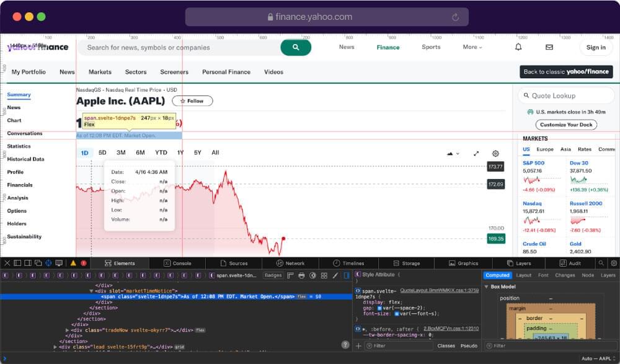Expand the tradeNow div node

(68, 330)
